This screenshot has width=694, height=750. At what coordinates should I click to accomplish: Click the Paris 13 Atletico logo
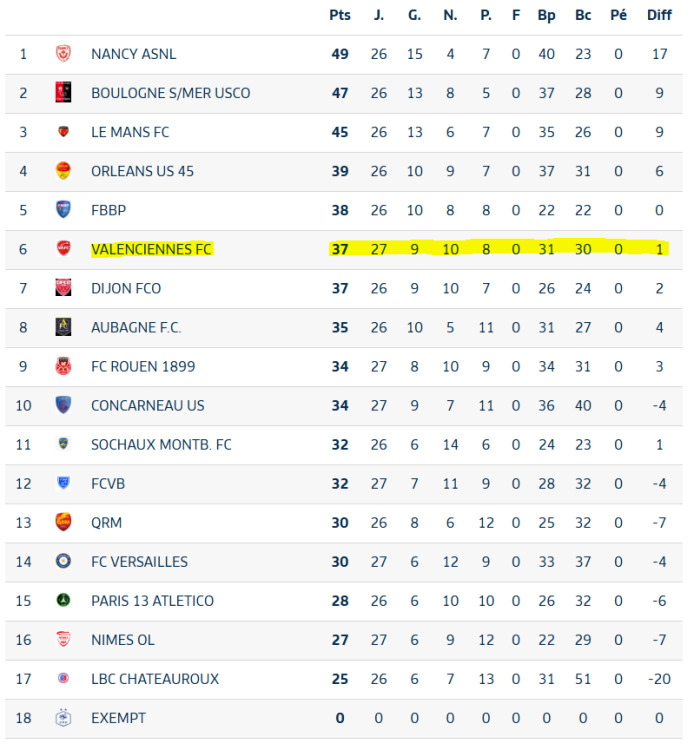tap(63, 601)
